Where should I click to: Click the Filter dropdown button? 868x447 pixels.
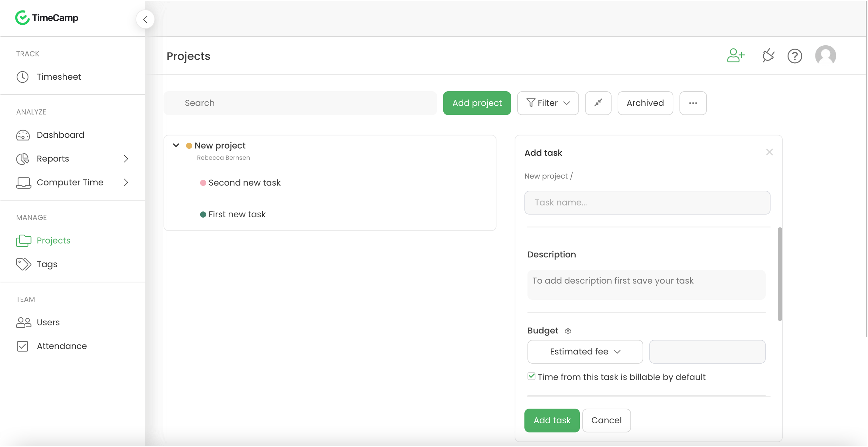(548, 102)
